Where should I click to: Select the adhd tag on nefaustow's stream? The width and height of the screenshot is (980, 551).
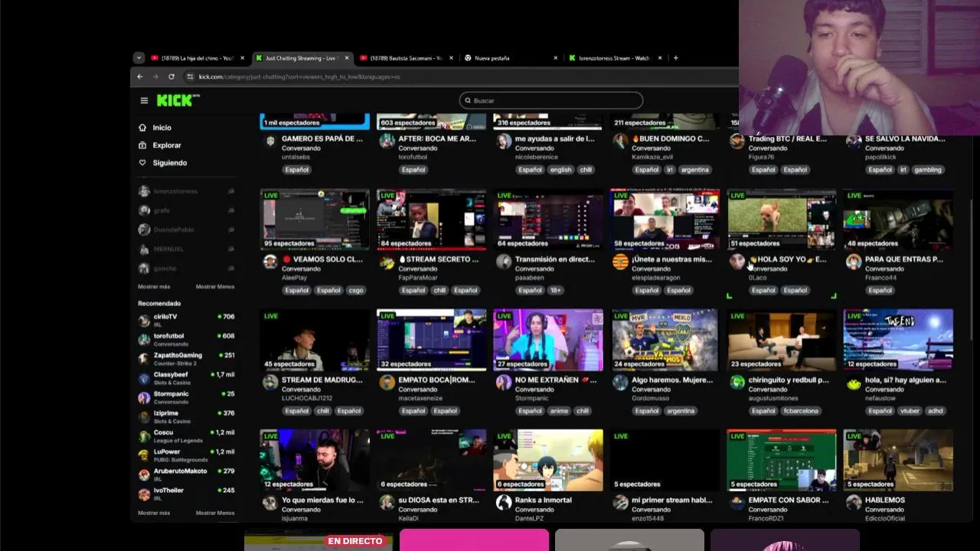[x=935, y=411]
